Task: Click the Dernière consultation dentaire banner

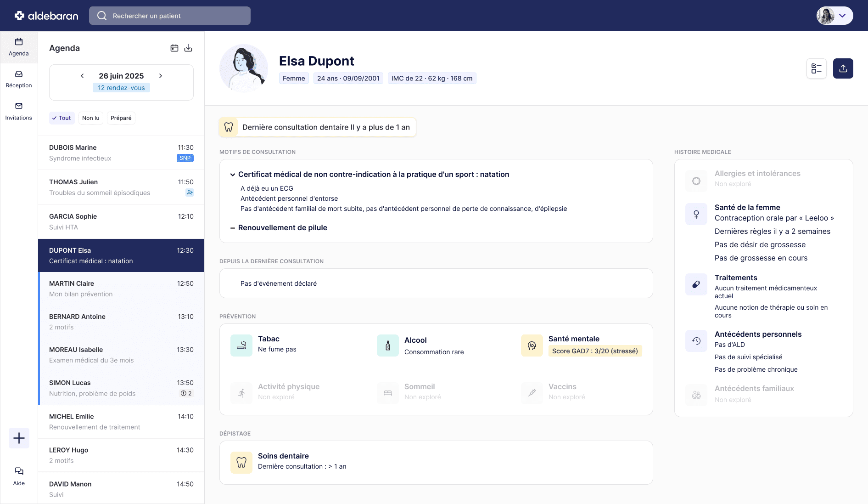Action: pyautogui.click(x=318, y=127)
